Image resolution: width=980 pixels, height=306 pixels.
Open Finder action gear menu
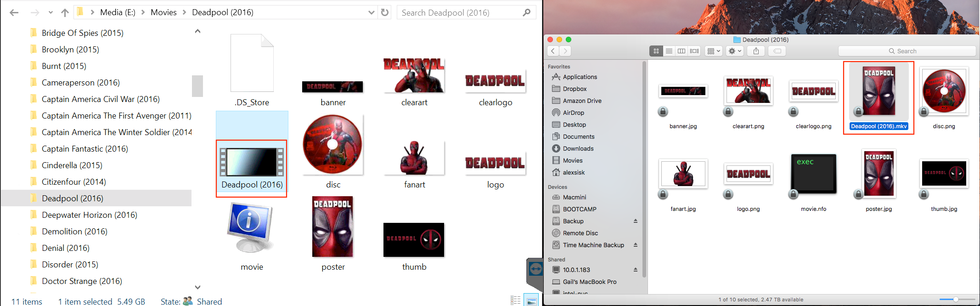coord(735,51)
